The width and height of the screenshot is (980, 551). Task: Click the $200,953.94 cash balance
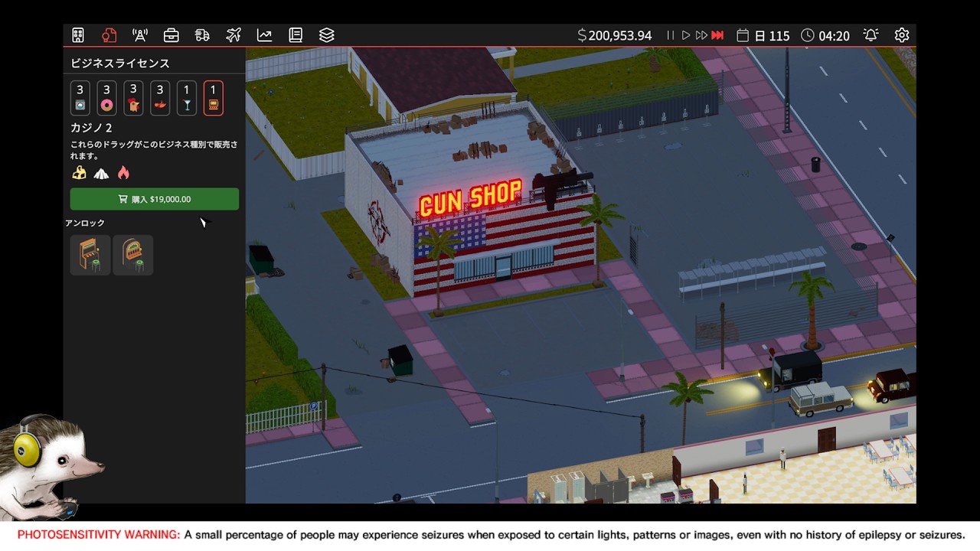615,35
